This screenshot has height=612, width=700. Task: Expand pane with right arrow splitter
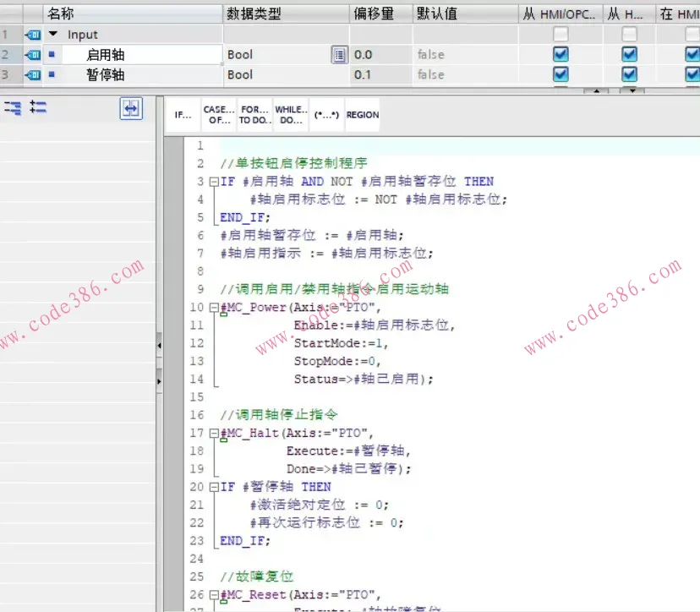coord(160,381)
